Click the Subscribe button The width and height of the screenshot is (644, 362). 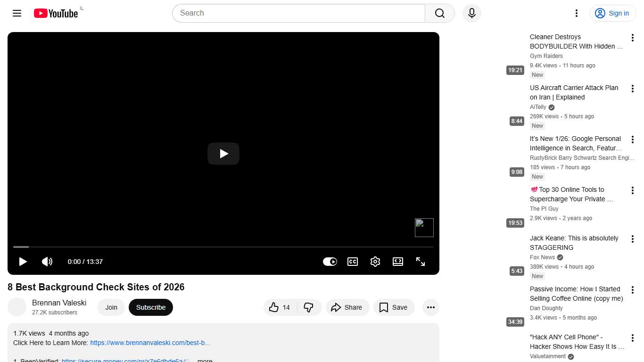tap(150, 307)
